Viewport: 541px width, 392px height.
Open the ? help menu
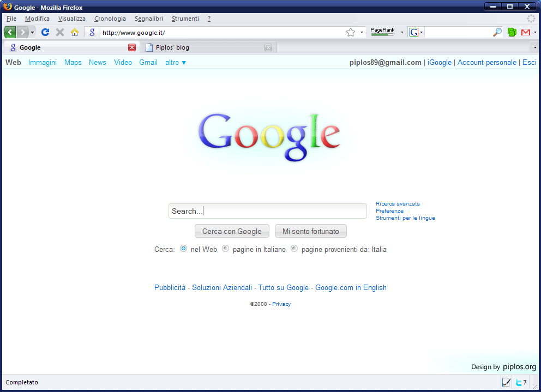click(209, 19)
